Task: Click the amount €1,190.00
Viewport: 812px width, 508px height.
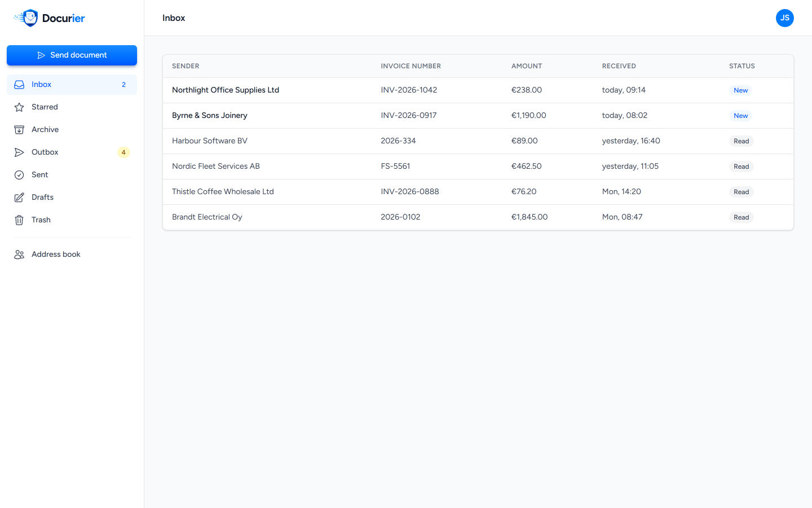Action: point(528,116)
